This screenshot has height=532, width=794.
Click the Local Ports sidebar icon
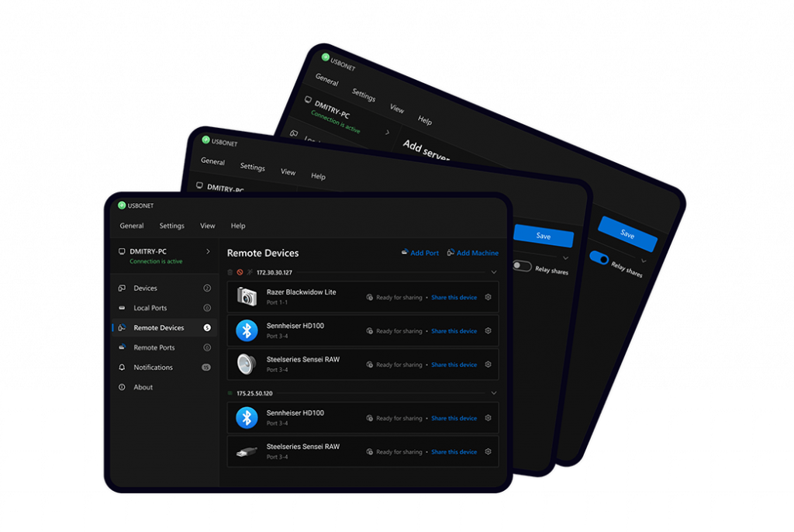coord(122,308)
